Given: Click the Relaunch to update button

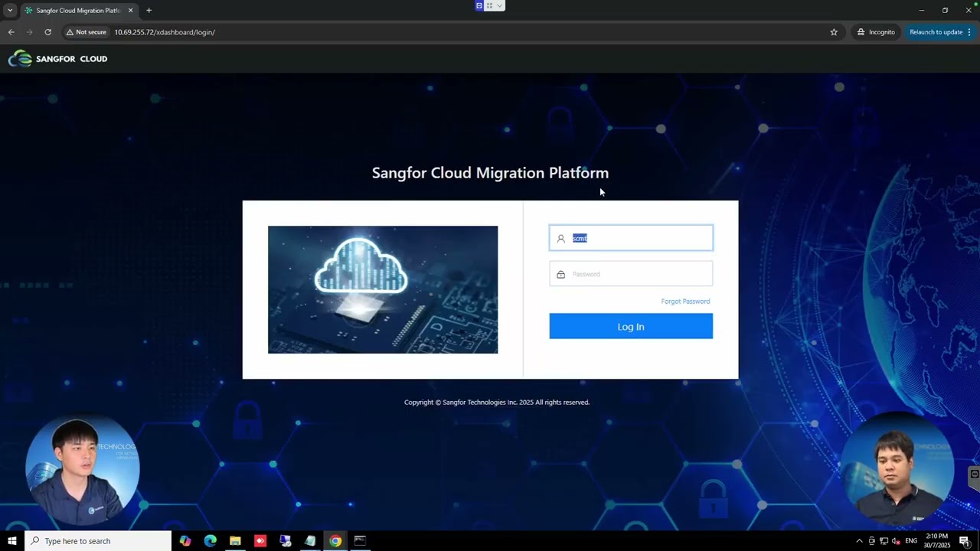Looking at the screenshot, I should click(x=936, y=32).
